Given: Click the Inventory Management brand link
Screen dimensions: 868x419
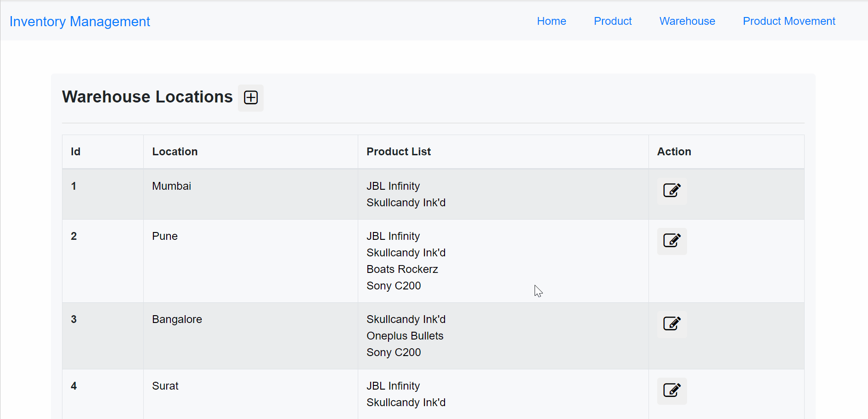Looking at the screenshot, I should [x=80, y=22].
